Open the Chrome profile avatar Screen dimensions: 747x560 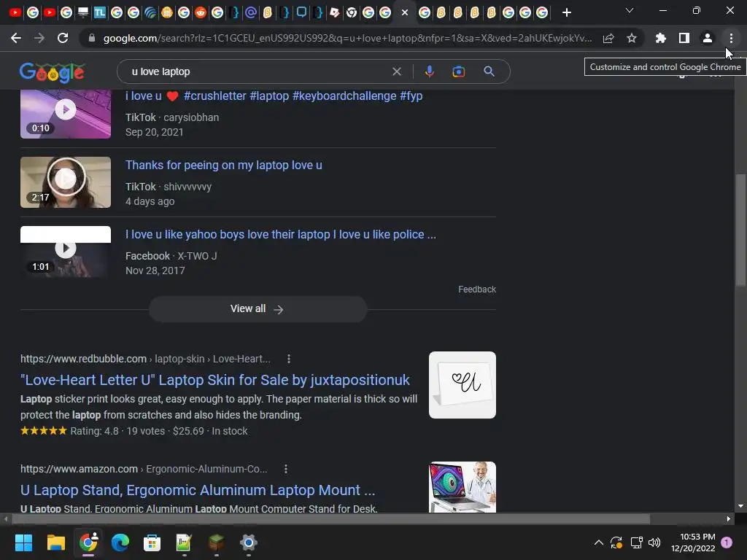pos(708,38)
